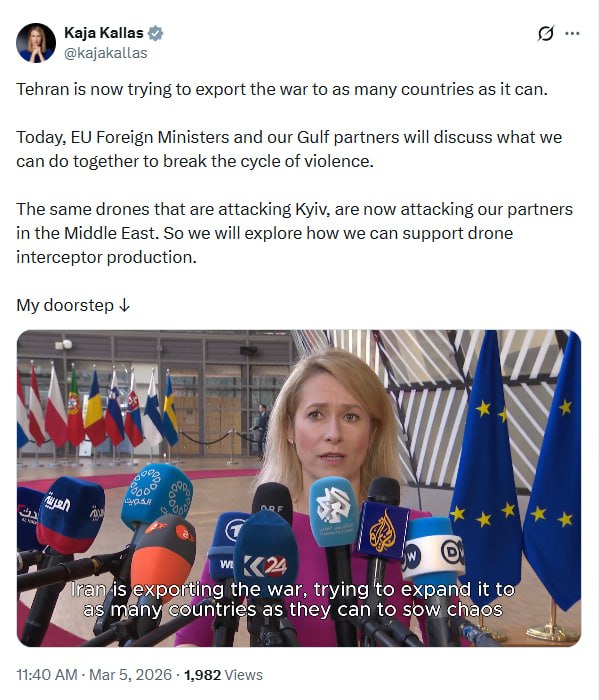Screen dimensions: 599x700
Task: Open the Grok slashed-circle icon
Action: pyautogui.click(x=545, y=33)
